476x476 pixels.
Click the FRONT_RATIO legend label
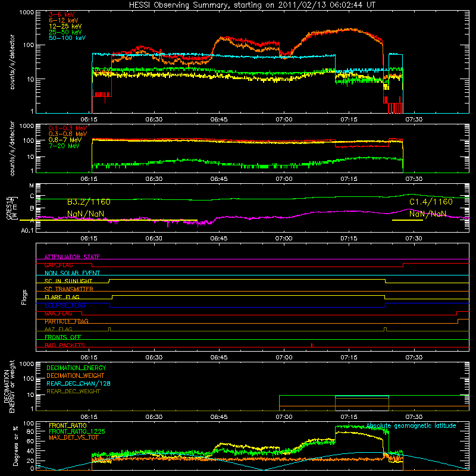click(x=68, y=425)
